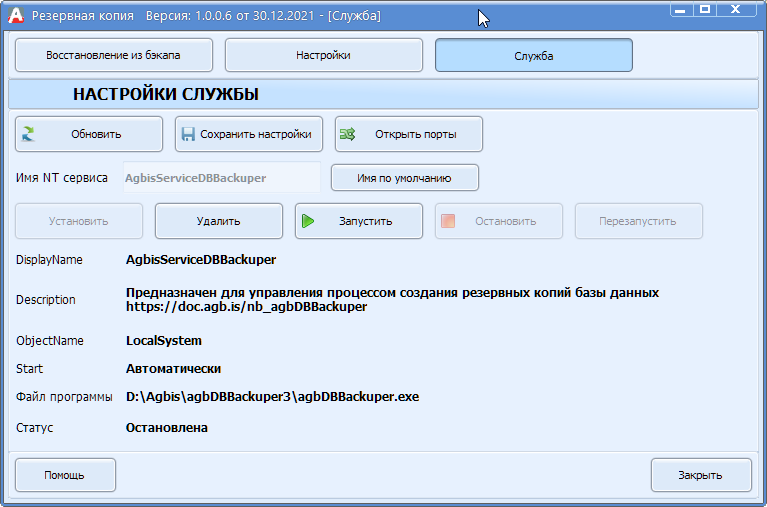
Task: Open the Восстановление из бэкапа tab
Action: tap(114, 55)
